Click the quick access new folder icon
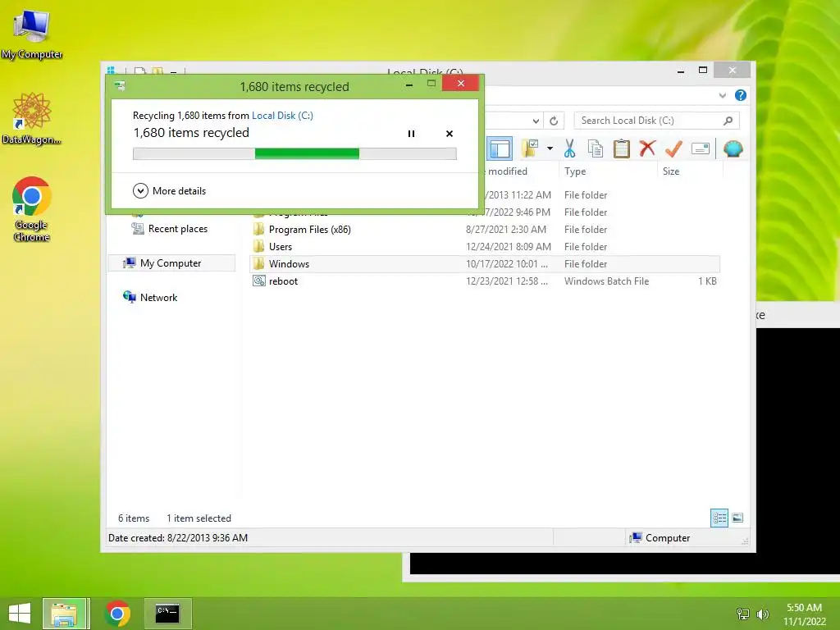The width and height of the screenshot is (840, 630). [157, 71]
